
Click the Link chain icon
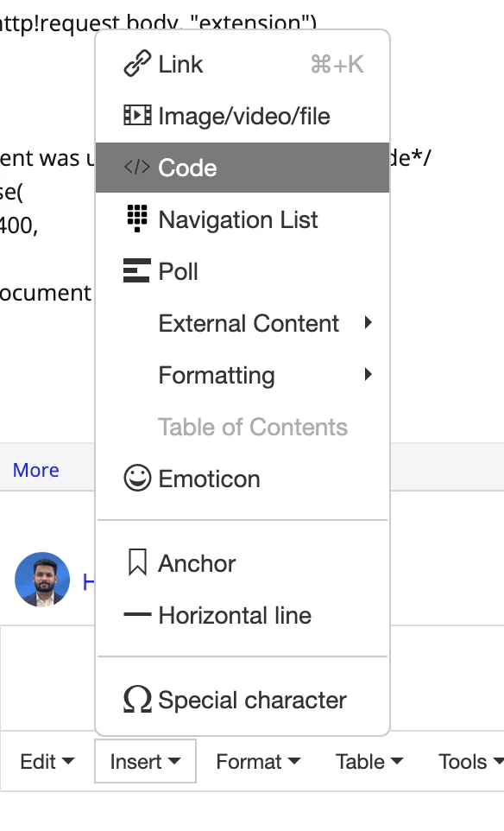tap(137, 64)
